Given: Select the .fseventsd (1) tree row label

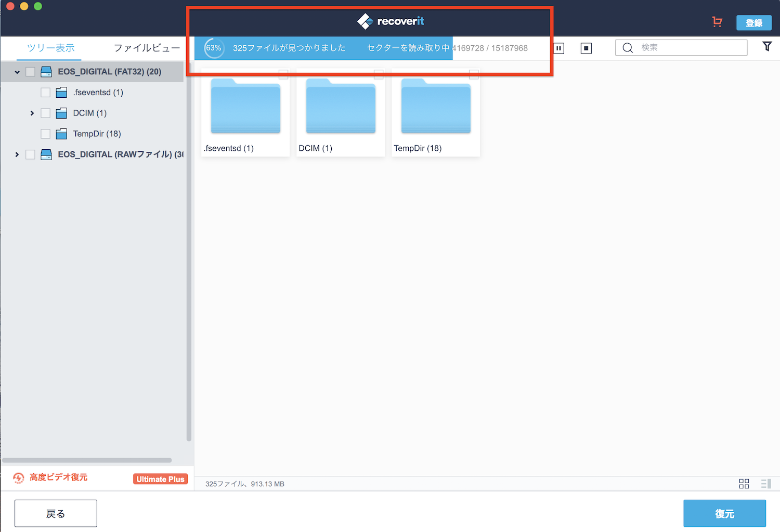Looking at the screenshot, I should pos(98,93).
